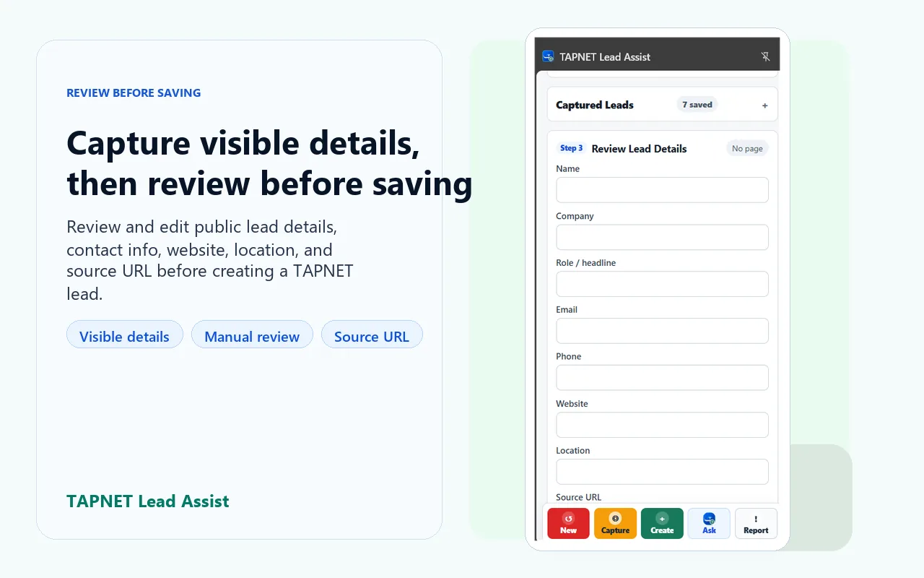Click the TAPNET Lead Assist logo icon
The height and width of the screenshot is (578, 924).
point(548,56)
